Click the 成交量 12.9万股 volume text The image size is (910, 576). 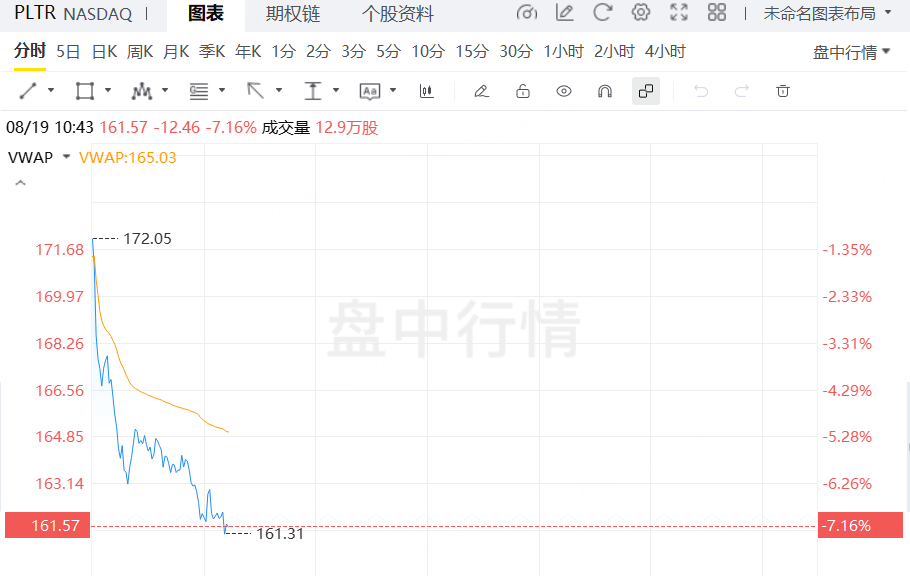(x=320, y=128)
